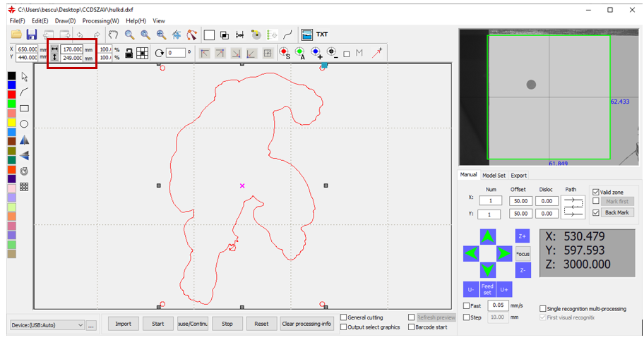The height and width of the screenshot is (340, 644).
Task: Pick the black color swatch
Action: click(x=11, y=75)
